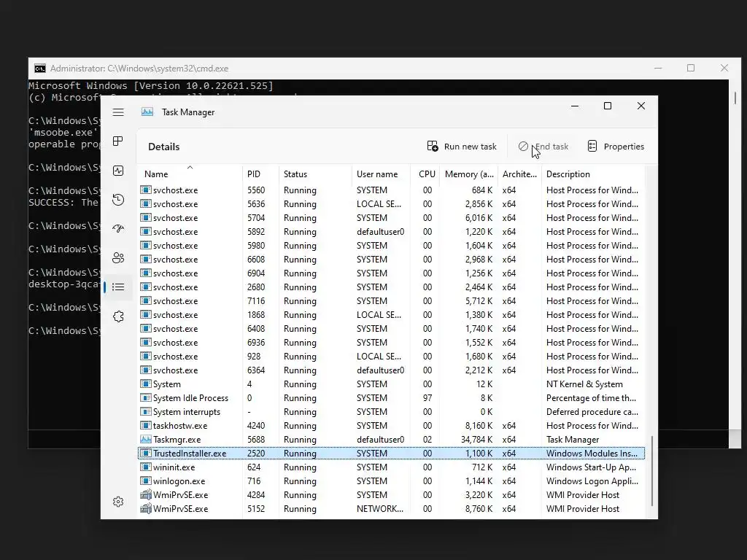Sort by the CPU column header
The image size is (747, 560).
coord(425,174)
